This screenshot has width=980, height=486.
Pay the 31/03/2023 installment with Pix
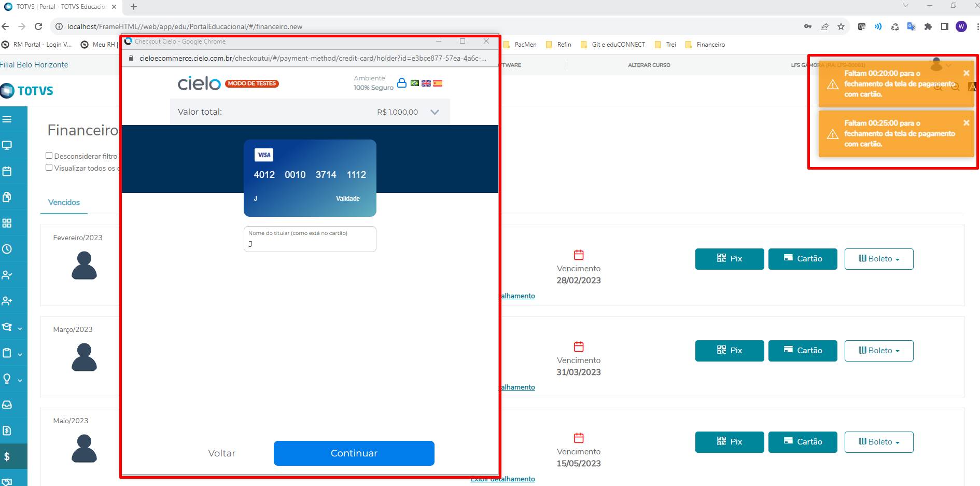[x=730, y=351]
